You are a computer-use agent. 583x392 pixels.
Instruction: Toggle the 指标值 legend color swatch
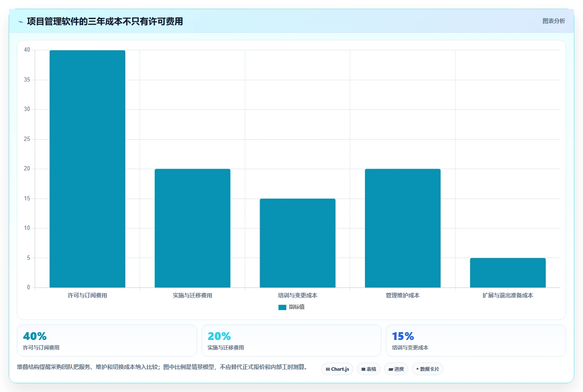(282, 307)
